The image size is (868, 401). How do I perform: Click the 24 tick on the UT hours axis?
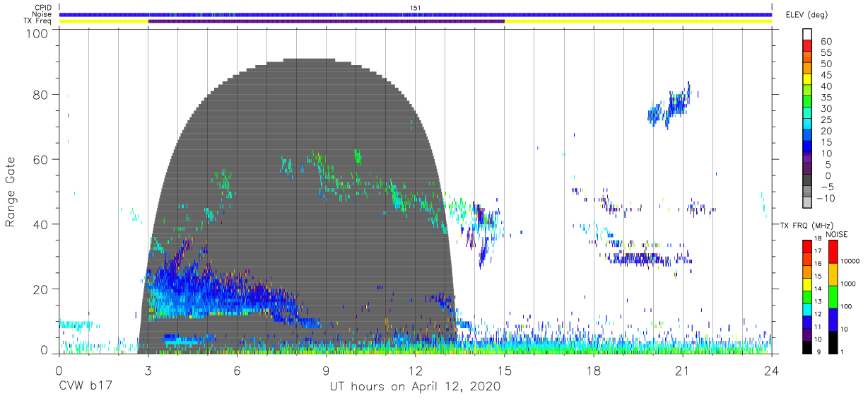772,371
